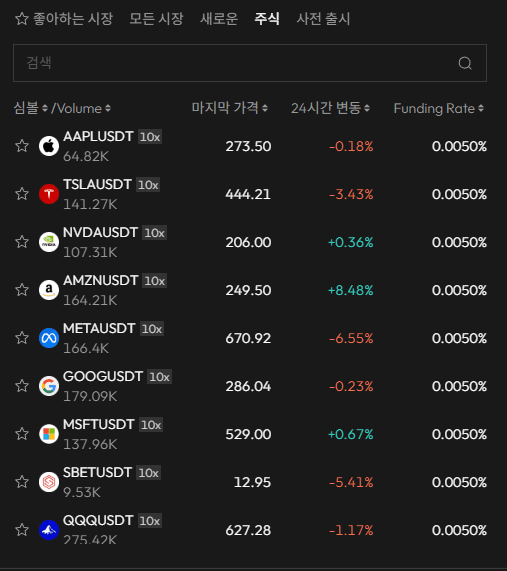Click the price 444.21

248,194
